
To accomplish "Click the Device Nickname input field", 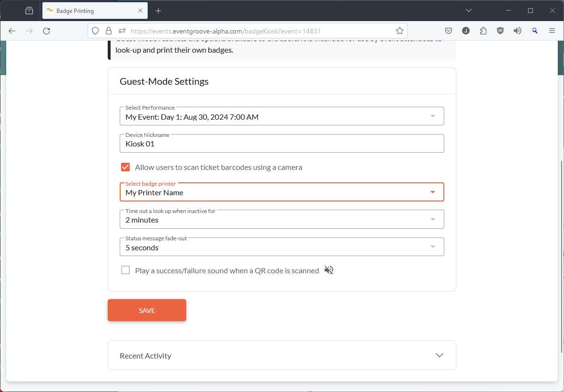I will pyautogui.click(x=282, y=144).
